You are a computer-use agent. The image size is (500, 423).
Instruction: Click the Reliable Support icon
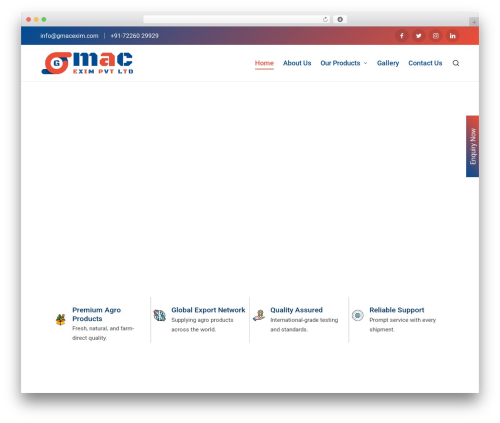point(358,315)
